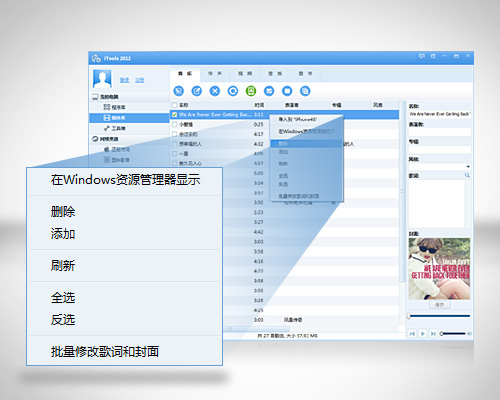Click the 注册 register link

tap(140, 80)
